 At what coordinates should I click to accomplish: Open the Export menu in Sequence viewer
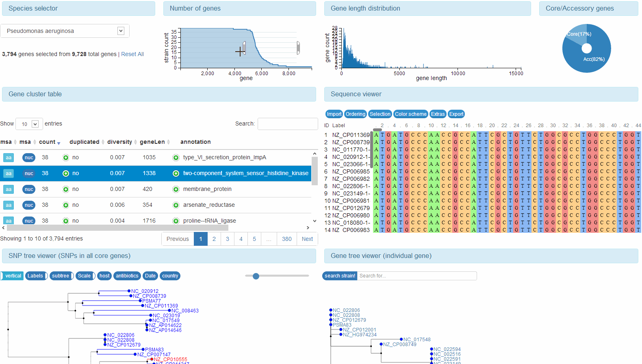[456, 114]
